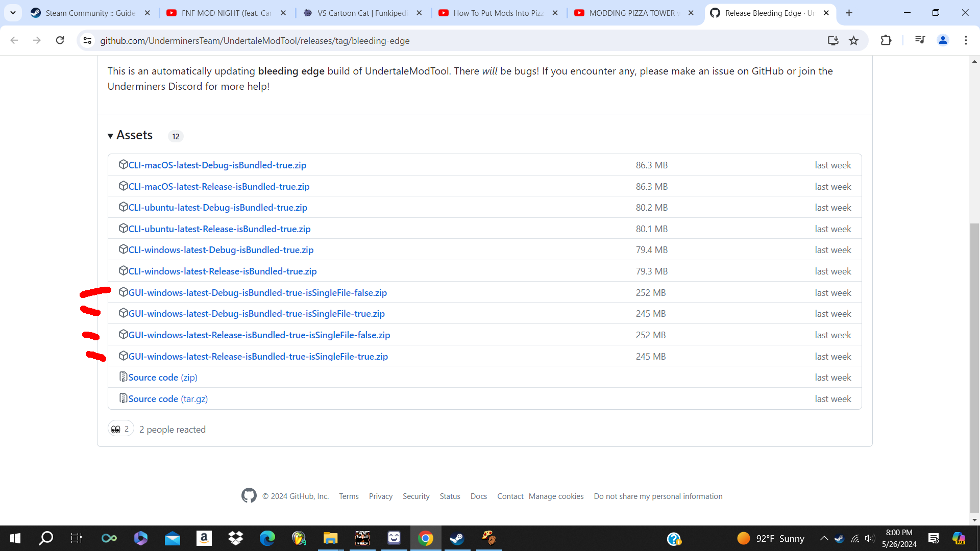Open Chrome extensions puzzle icon

click(886, 40)
